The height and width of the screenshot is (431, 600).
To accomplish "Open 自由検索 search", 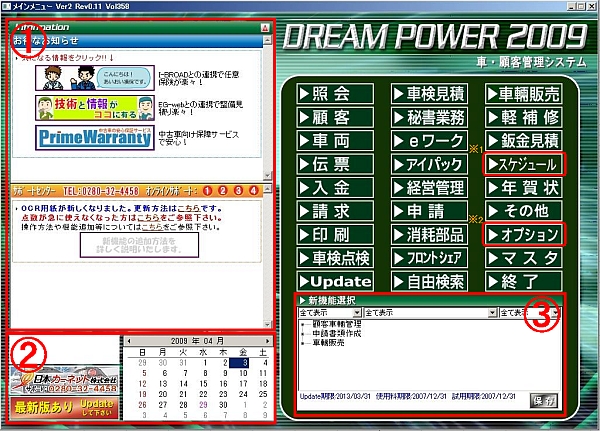I will coord(429,282).
